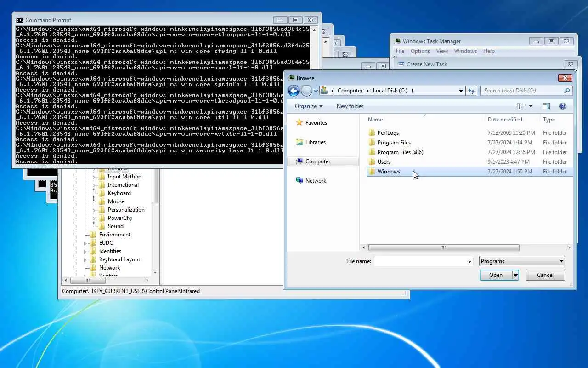Select the Mouse key folder icon in registry
This screenshot has height=368, width=588.
point(102,201)
